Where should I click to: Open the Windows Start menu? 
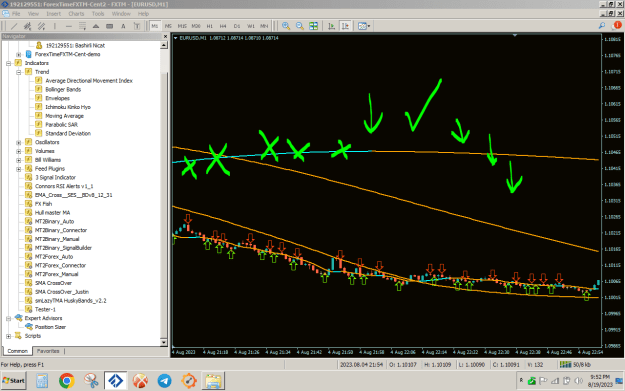click(14, 380)
